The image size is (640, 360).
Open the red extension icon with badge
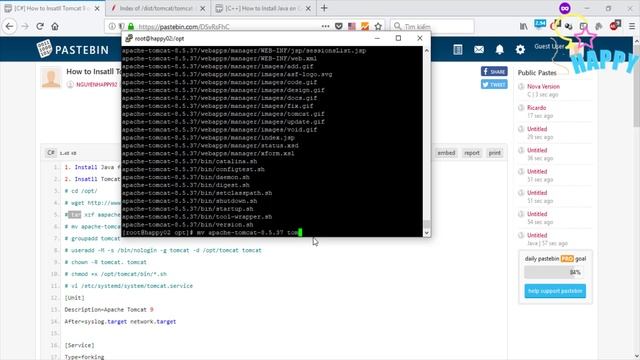614,26
